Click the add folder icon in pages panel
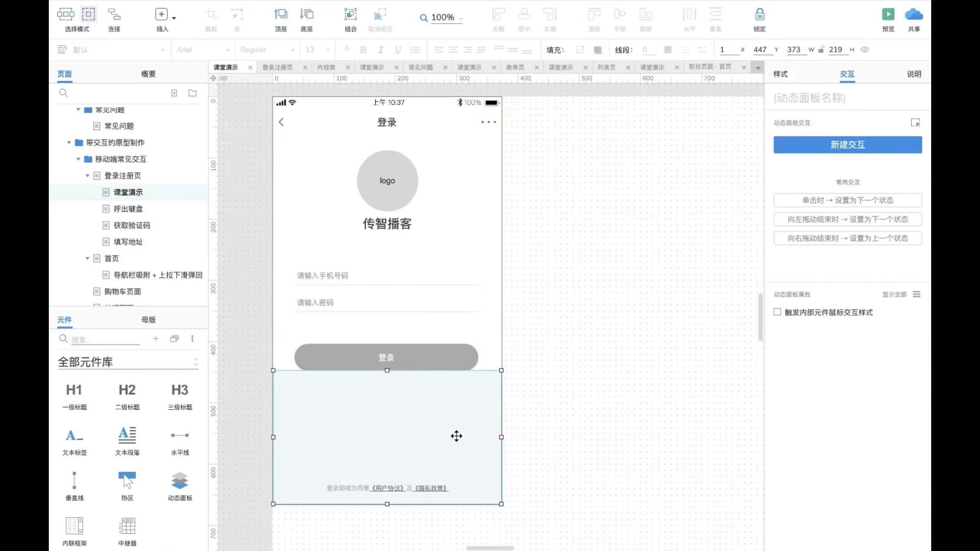This screenshot has height=551, width=980. pos(192,93)
